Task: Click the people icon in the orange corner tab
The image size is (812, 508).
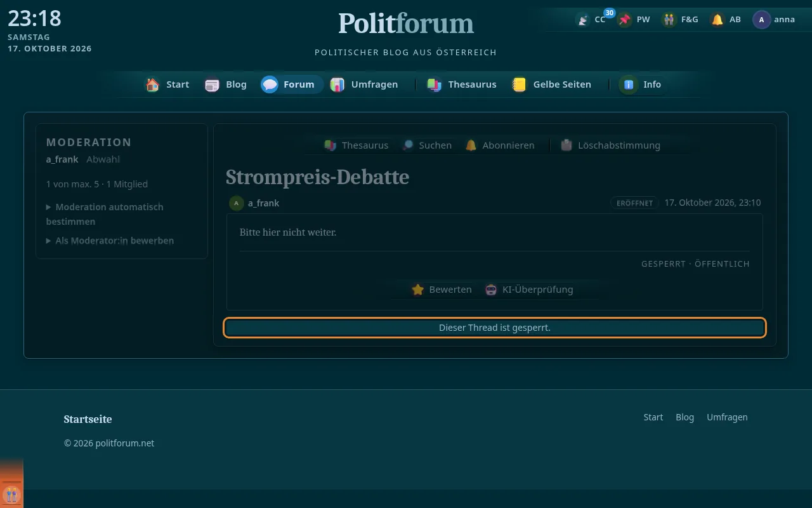Action: tap(11, 495)
